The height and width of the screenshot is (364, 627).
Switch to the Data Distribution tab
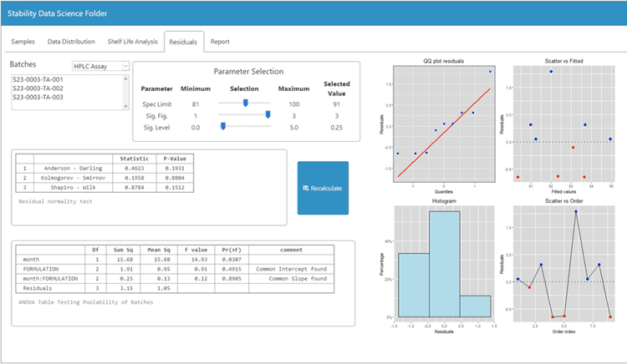pos(71,42)
